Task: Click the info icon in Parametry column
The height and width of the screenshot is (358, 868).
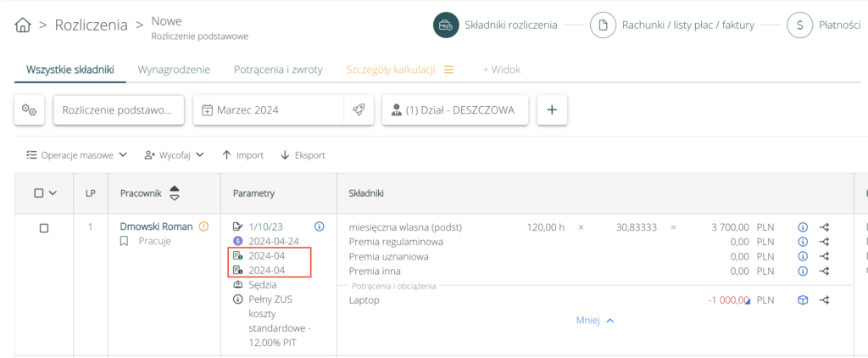Action: tap(320, 227)
